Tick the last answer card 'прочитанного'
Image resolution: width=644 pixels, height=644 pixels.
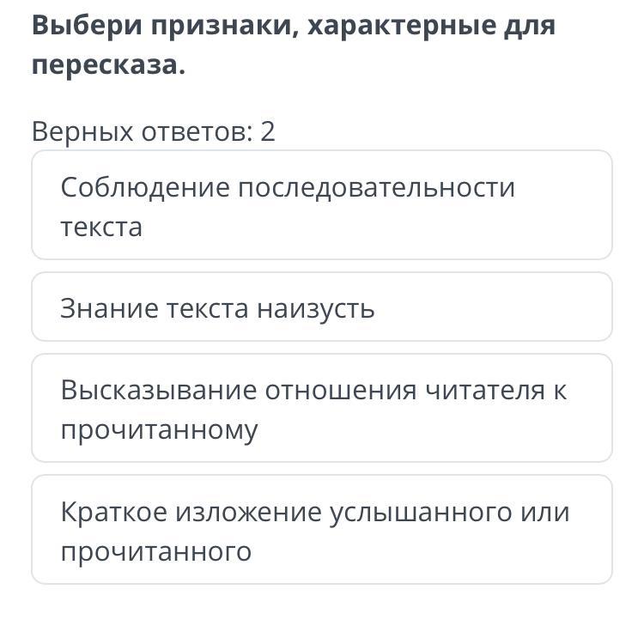322,530
